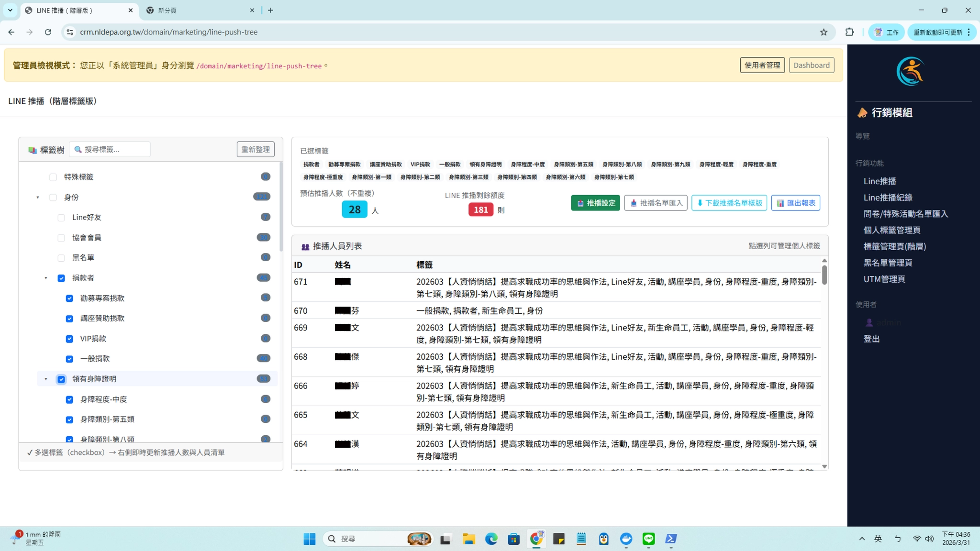This screenshot has width=980, height=551.
Task: Open Task View on the taskbar
Action: [445, 539]
